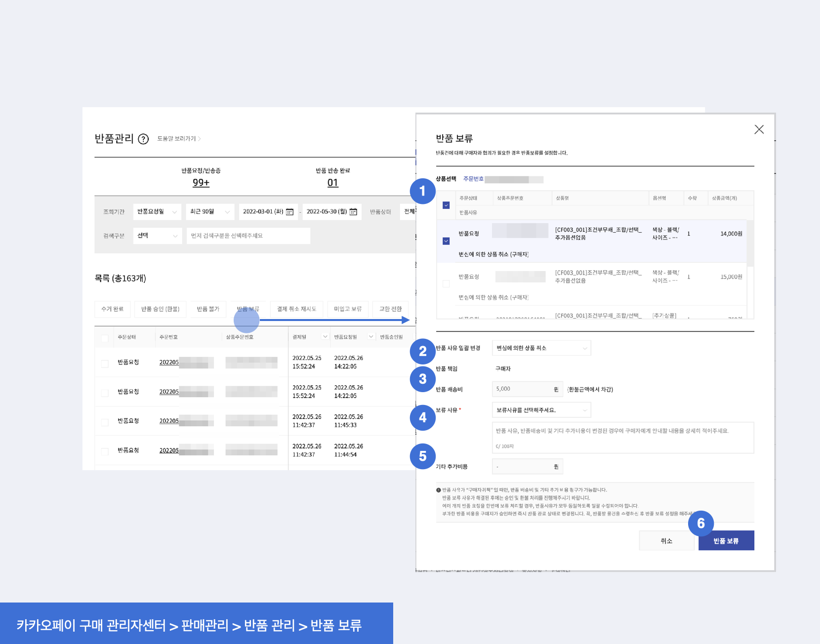
Task: Toggle the 결제일 column sort arrow
Action: 325,337
